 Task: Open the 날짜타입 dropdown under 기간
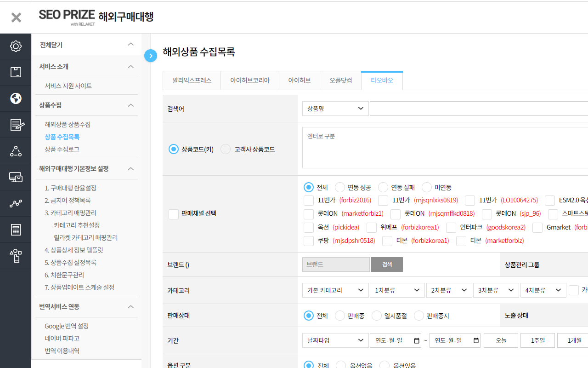[x=335, y=340]
